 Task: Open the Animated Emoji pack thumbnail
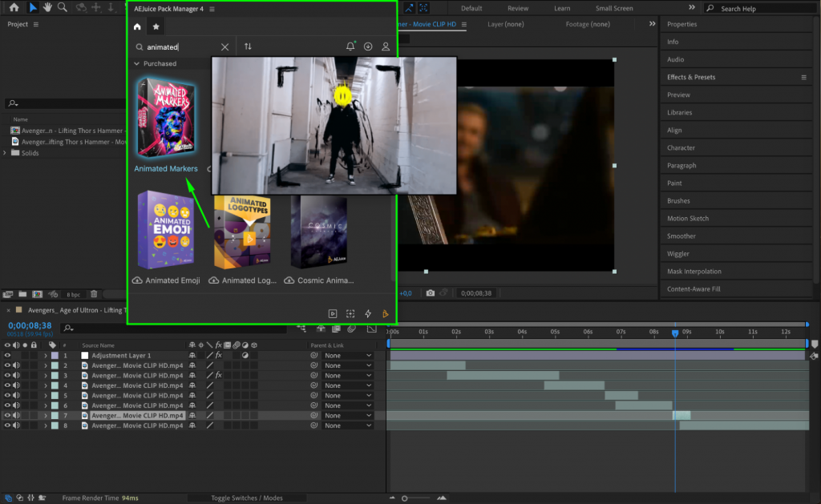tap(166, 232)
